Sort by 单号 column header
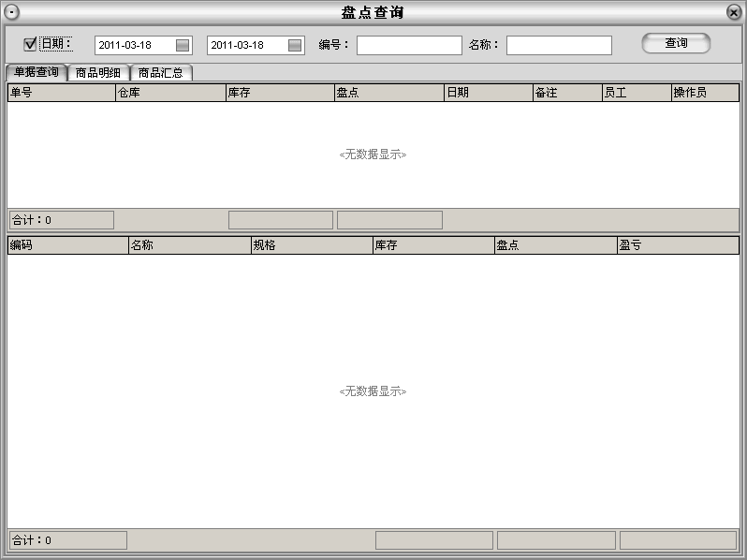The image size is (747, 560). click(62, 93)
